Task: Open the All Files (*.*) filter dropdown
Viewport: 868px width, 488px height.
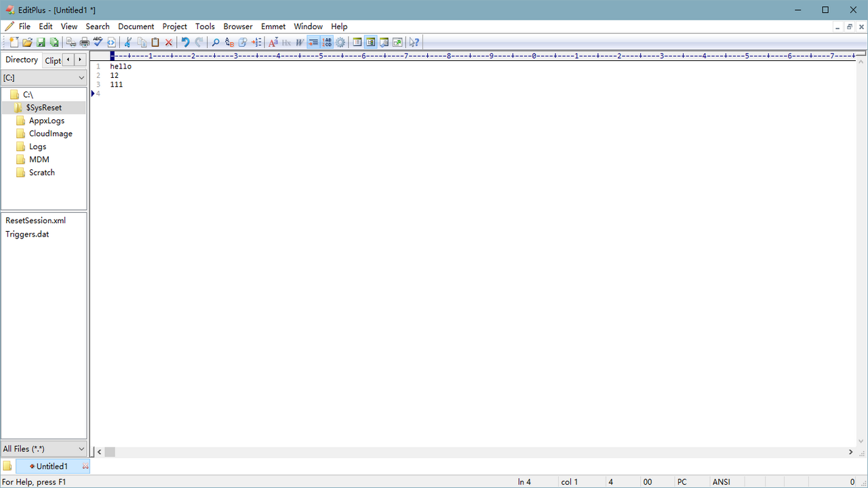Action: pos(43,449)
